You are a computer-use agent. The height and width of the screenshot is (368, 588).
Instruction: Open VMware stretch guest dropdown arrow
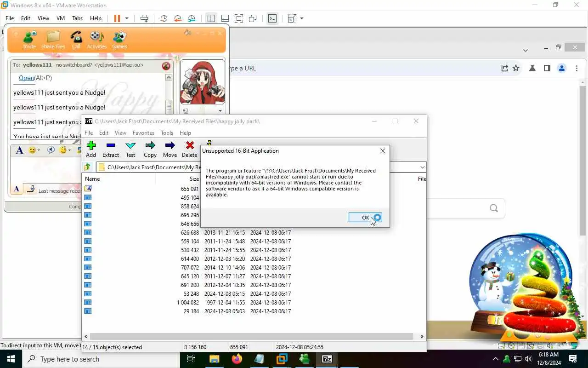click(x=302, y=18)
